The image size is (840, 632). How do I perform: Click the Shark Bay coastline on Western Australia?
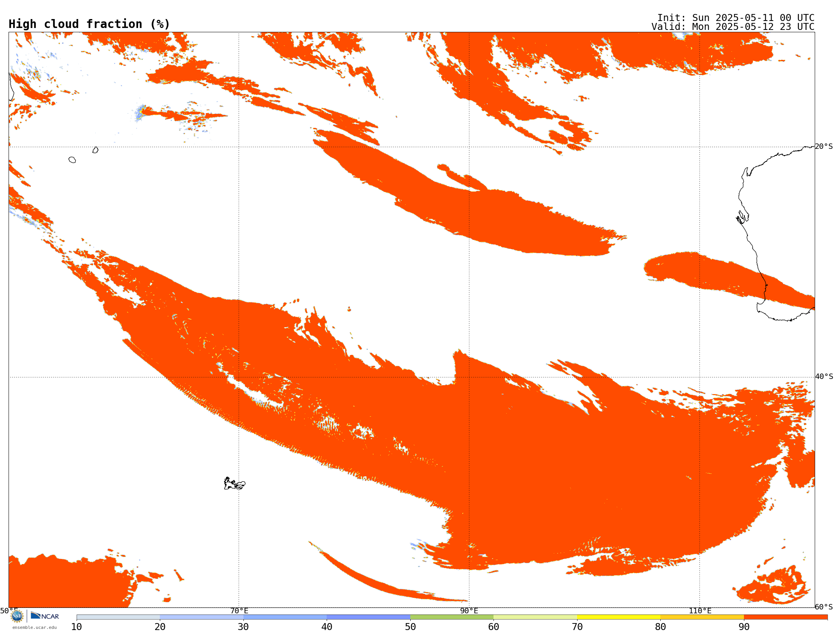tap(743, 217)
